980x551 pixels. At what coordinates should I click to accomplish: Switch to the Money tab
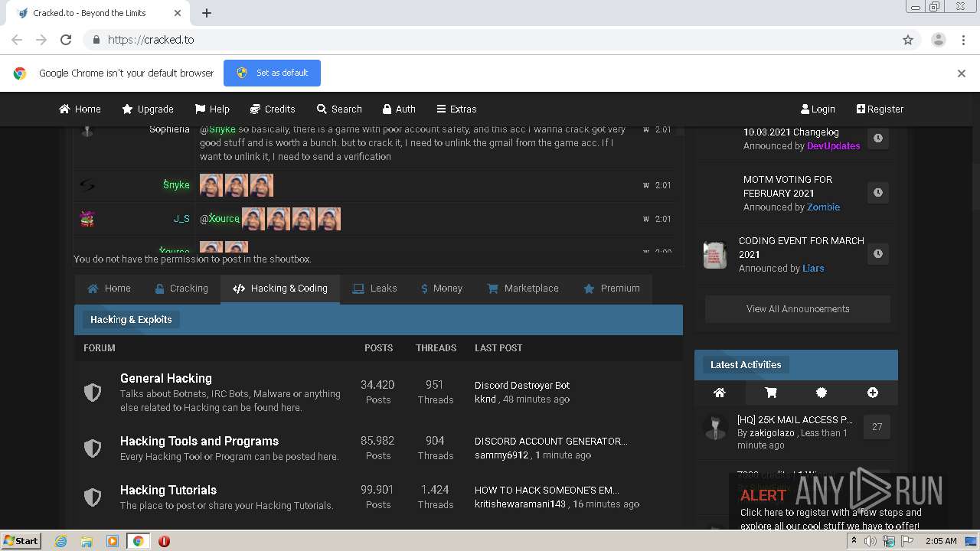click(x=442, y=289)
